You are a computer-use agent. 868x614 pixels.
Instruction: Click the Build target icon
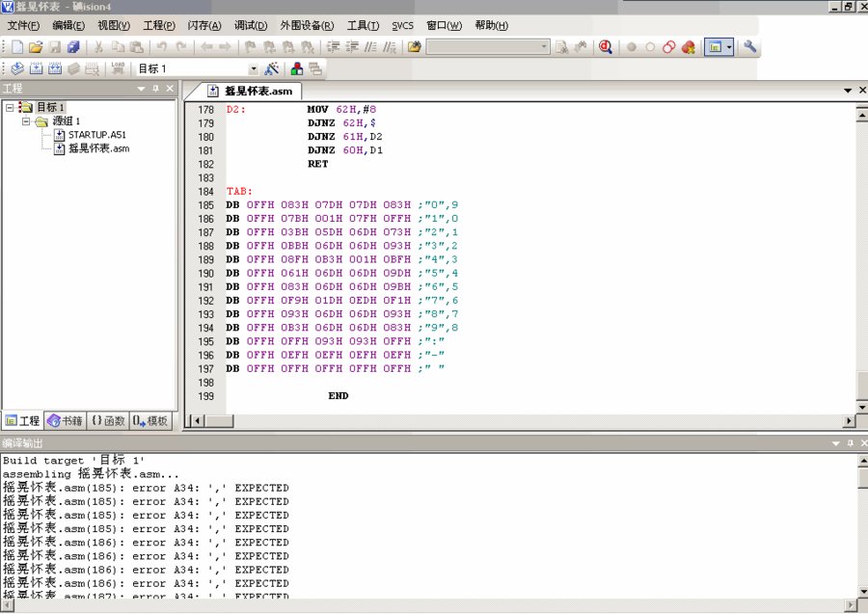(x=36, y=68)
